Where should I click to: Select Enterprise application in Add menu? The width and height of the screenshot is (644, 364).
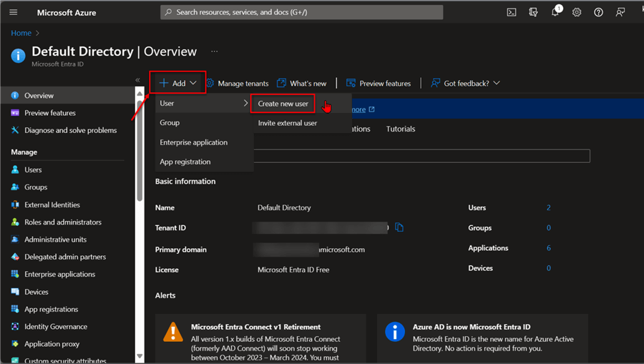(x=193, y=142)
